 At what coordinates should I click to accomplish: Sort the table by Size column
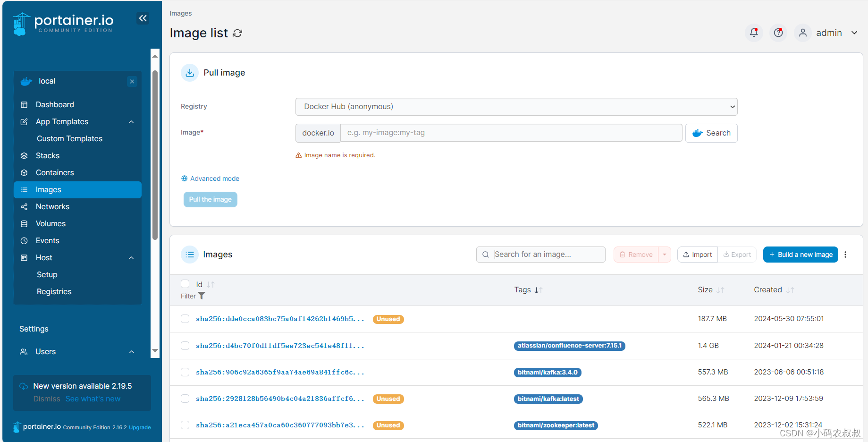720,290
